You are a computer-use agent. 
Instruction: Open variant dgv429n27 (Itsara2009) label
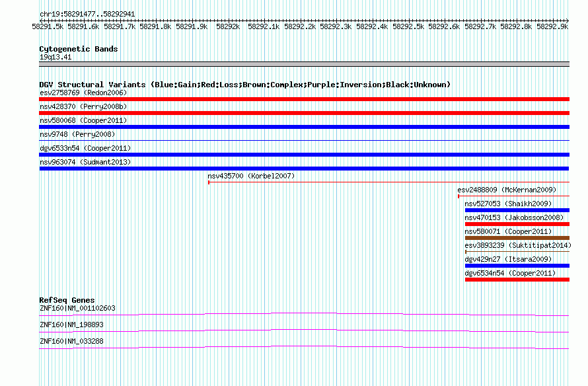coord(508,259)
